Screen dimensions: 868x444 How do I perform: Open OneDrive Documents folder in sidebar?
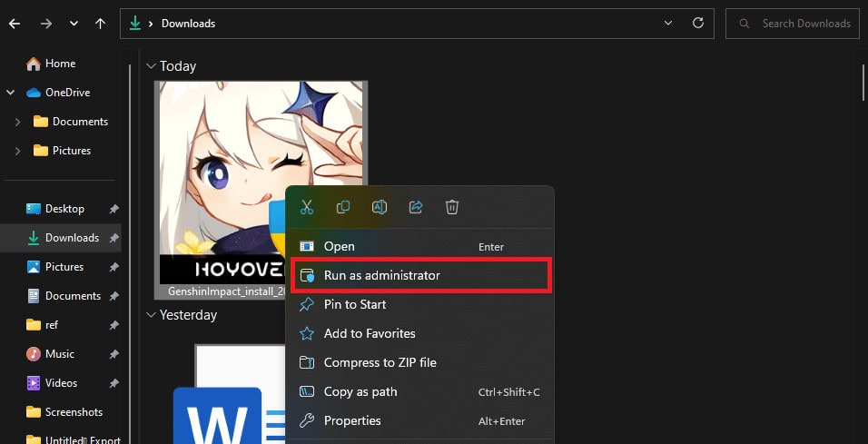(70, 122)
